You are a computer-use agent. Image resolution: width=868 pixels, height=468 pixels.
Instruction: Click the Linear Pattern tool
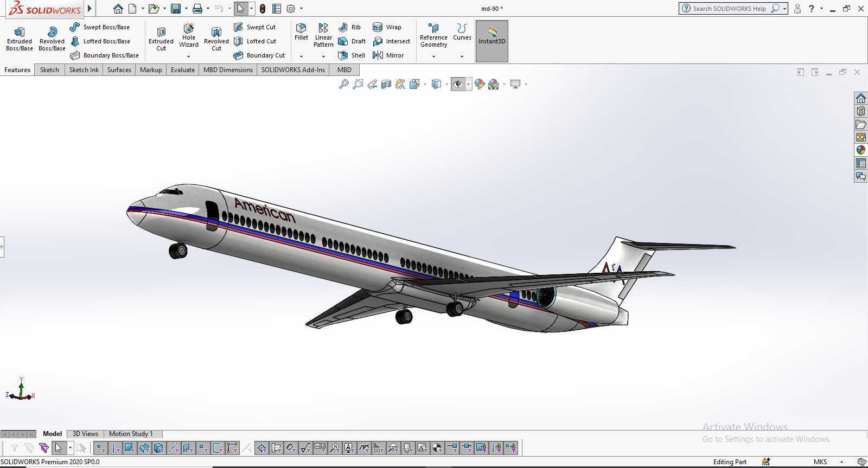[323, 35]
